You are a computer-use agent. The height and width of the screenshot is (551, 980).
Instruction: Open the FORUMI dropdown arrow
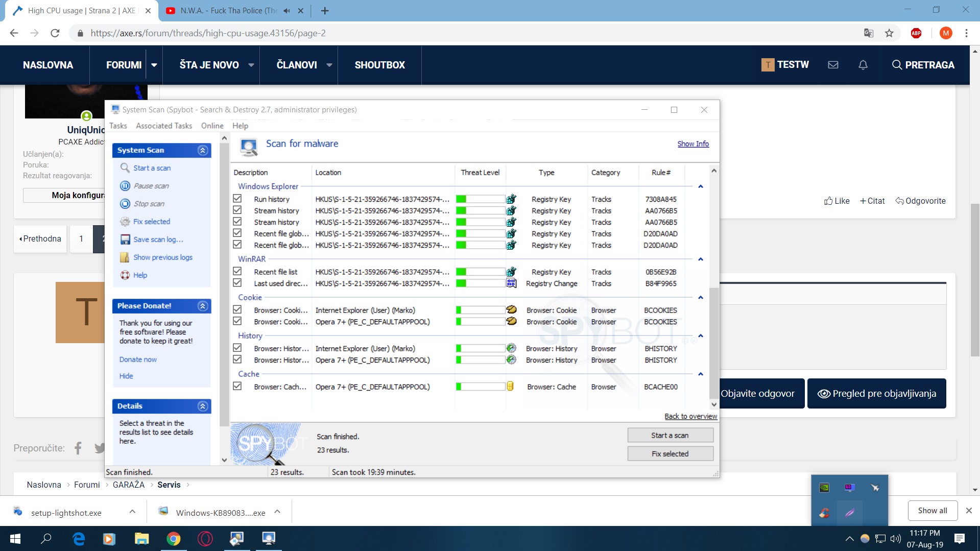point(154,65)
